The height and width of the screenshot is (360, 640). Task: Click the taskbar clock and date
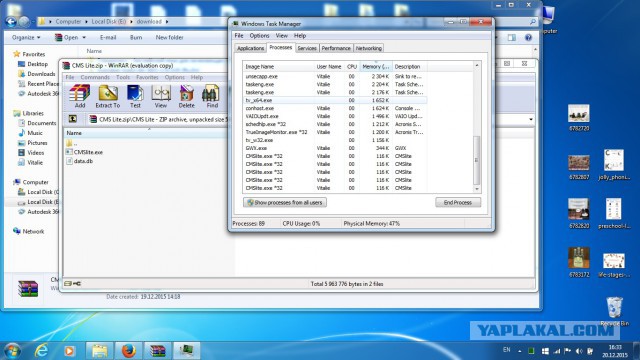click(x=614, y=351)
